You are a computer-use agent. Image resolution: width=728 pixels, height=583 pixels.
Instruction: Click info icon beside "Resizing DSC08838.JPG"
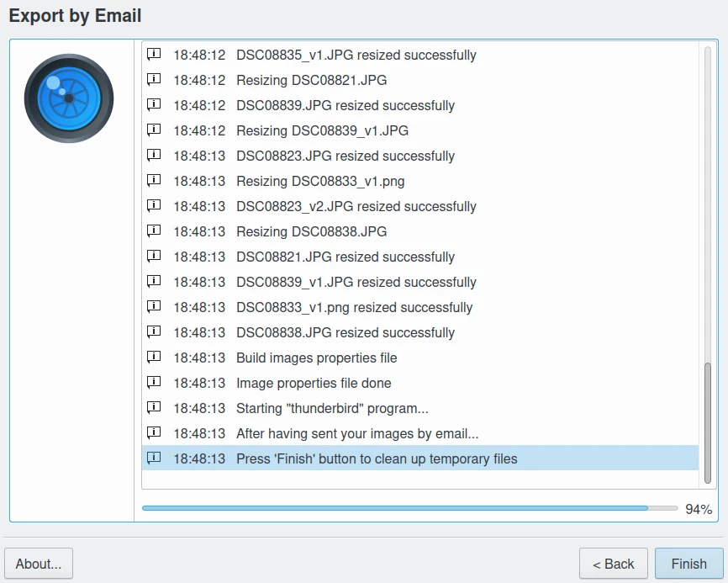coord(154,231)
